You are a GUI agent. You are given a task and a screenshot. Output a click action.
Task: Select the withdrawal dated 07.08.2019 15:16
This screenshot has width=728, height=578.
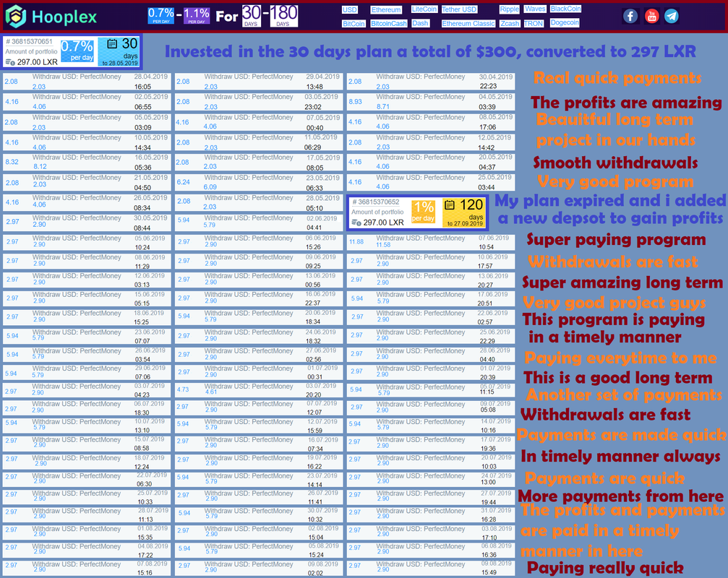coord(87,569)
